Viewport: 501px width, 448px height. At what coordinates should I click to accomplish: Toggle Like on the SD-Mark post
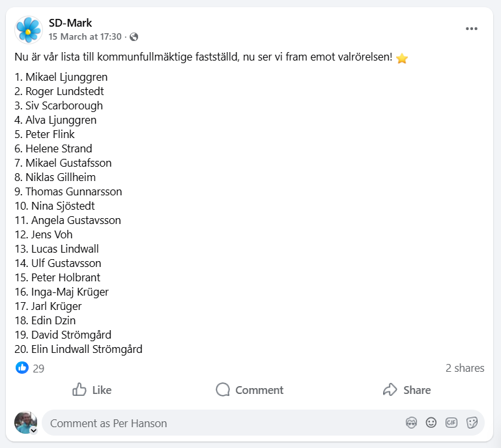92,390
